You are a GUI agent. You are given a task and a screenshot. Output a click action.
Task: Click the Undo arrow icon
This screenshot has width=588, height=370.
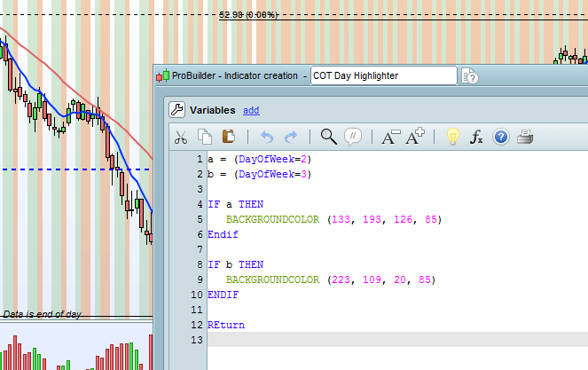click(x=267, y=138)
